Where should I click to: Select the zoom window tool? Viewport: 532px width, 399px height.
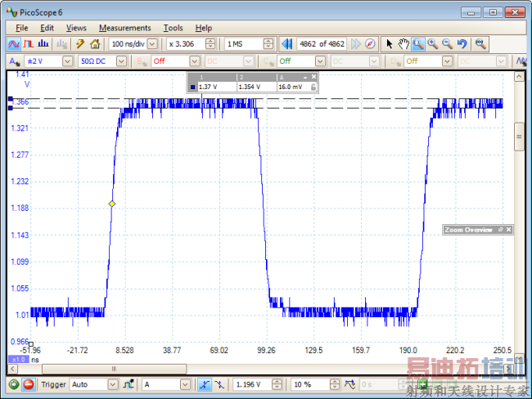[418, 43]
